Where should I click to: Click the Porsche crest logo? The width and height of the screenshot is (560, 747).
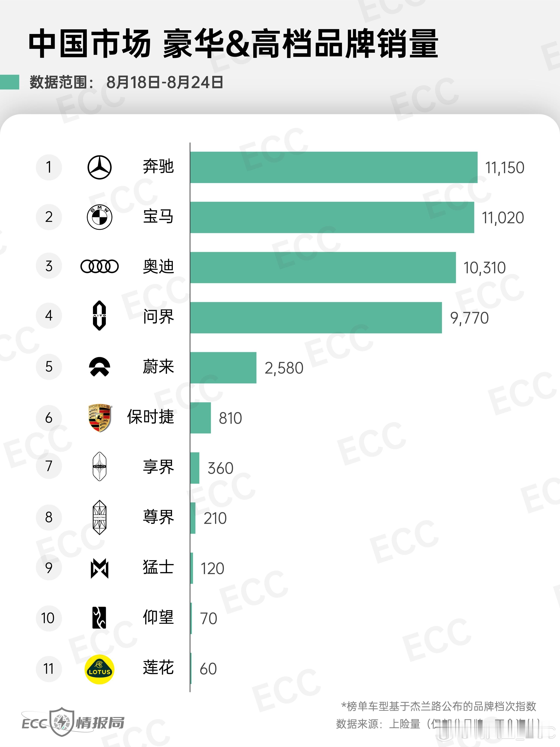point(100,418)
